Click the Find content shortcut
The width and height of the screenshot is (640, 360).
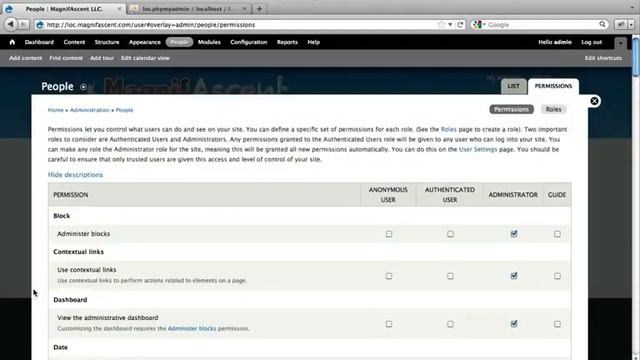(66, 58)
